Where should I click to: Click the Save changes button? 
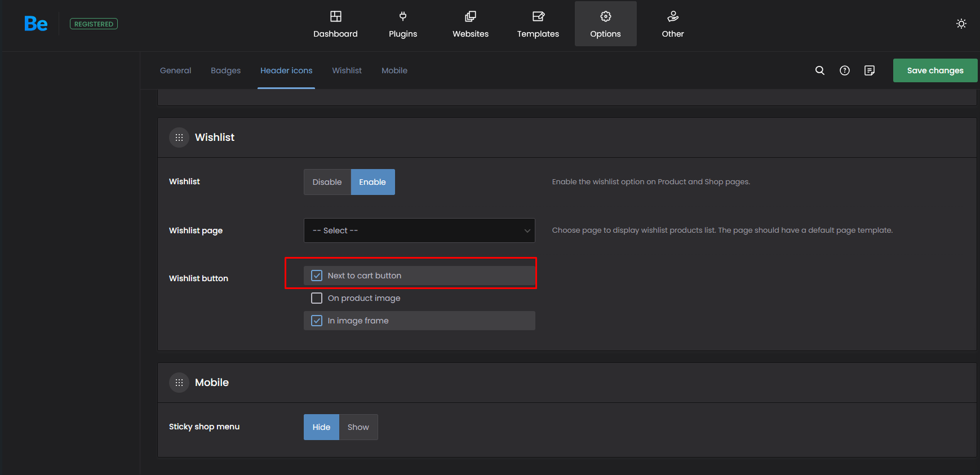coord(935,70)
